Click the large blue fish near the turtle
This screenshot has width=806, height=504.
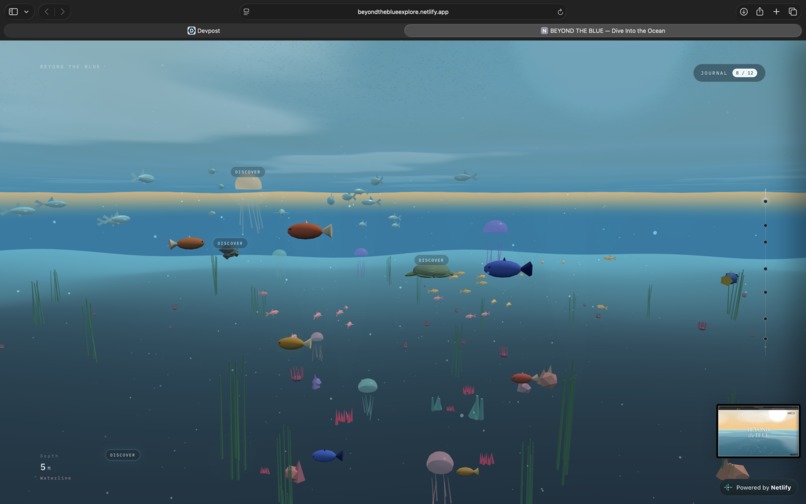click(x=508, y=268)
